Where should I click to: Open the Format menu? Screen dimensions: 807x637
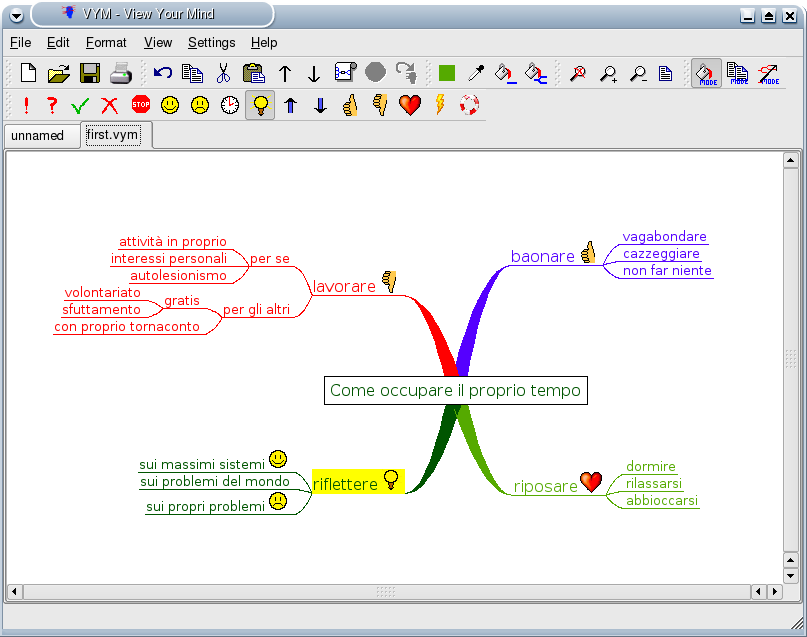[106, 42]
